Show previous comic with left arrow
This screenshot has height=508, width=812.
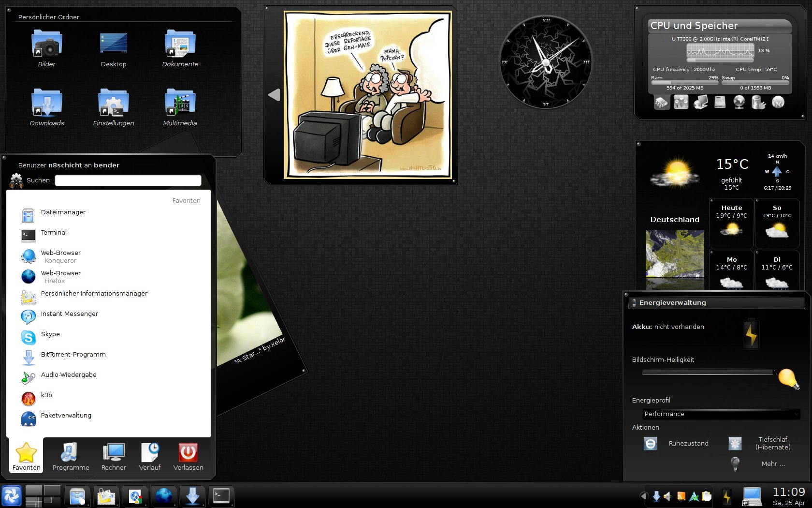274,95
